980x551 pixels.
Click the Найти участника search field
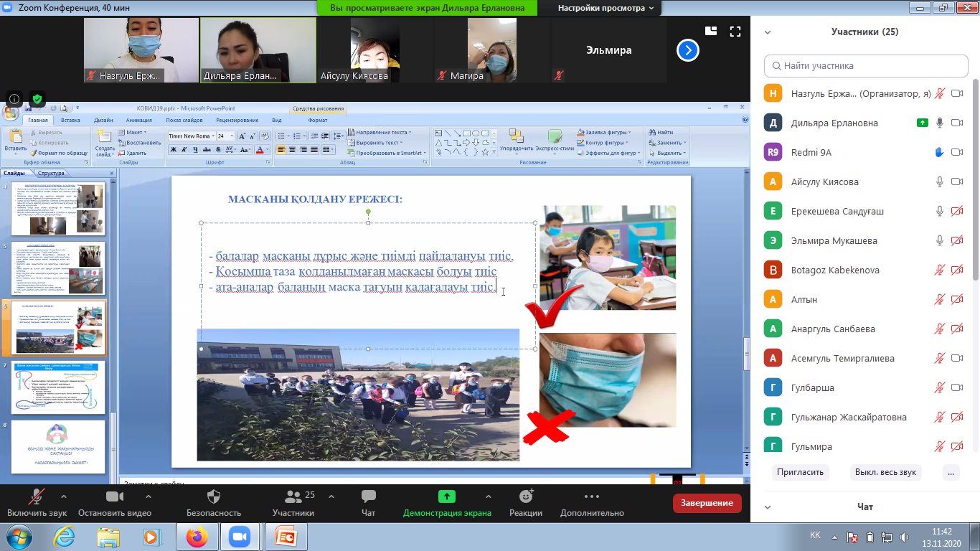[865, 66]
